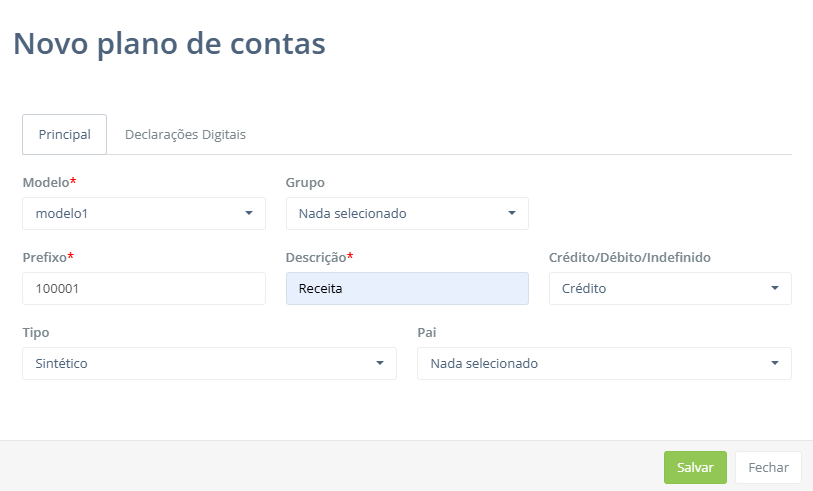Click the Grupo field label
The width and height of the screenshot is (813, 491).
click(305, 183)
